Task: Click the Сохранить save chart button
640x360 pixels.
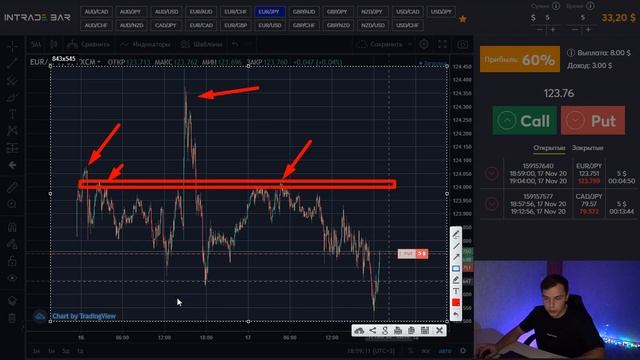Action: point(380,44)
